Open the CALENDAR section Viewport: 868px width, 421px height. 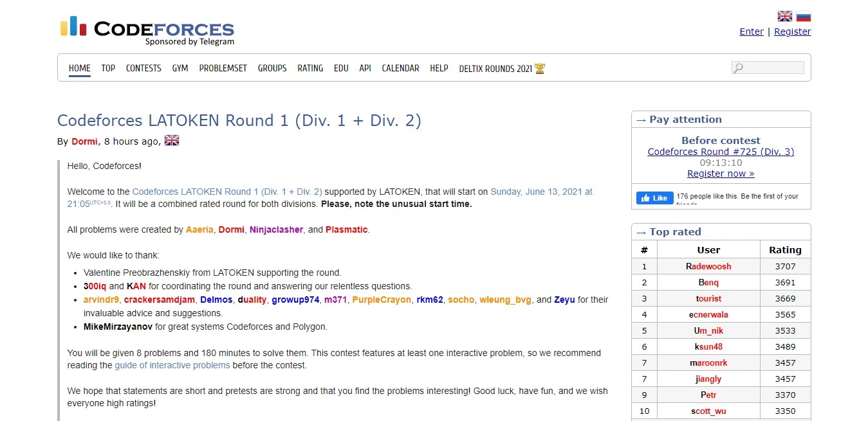tap(400, 67)
